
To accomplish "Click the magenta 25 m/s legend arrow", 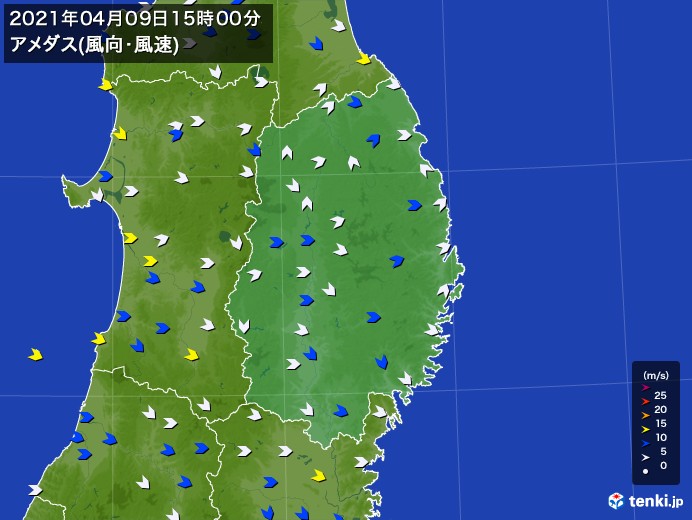I will (646, 388).
